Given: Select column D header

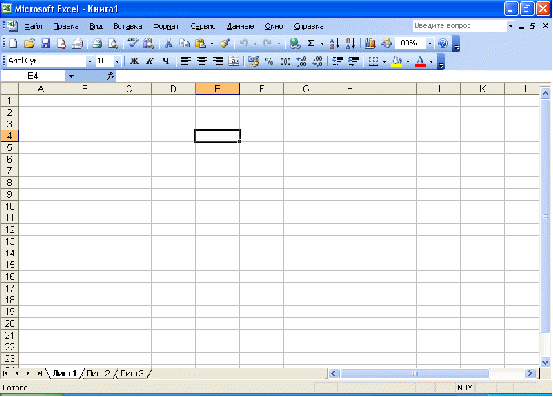Looking at the screenshot, I should tap(173, 89).
